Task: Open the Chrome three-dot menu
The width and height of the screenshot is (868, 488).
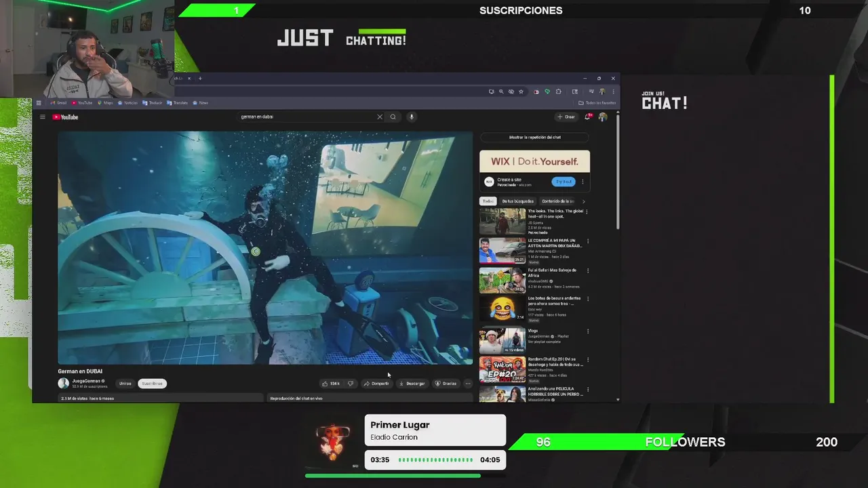Action: click(612, 91)
